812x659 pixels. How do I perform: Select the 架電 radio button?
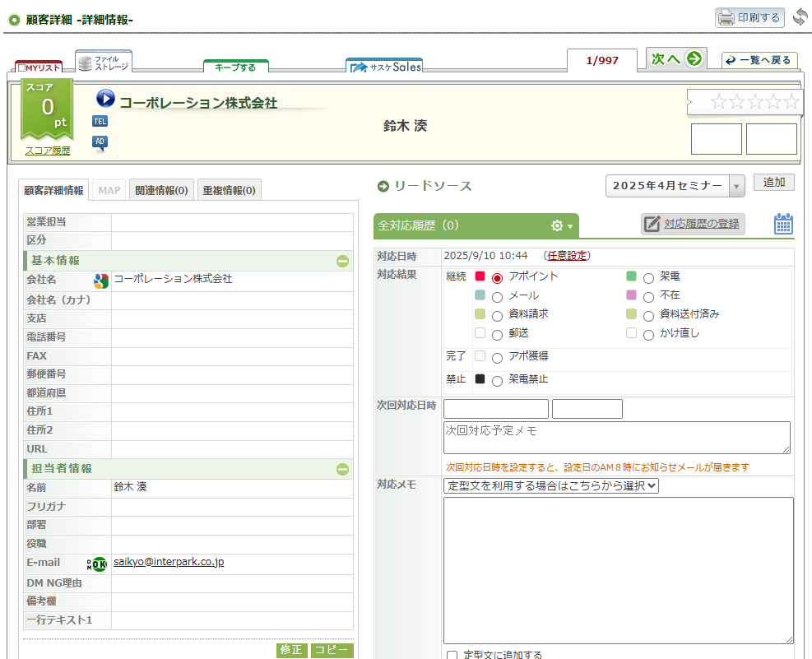pyautogui.click(x=648, y=278)
